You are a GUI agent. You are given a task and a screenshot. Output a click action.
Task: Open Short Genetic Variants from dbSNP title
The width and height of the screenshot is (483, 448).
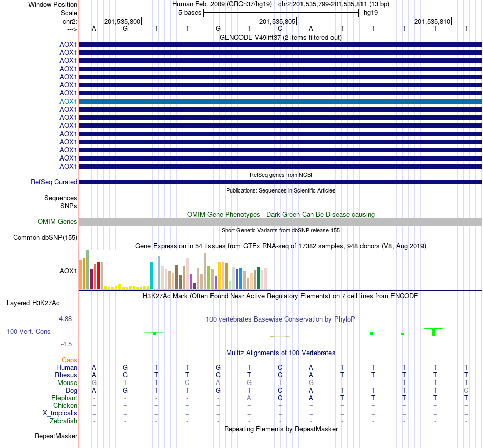[x=281, y=230]
